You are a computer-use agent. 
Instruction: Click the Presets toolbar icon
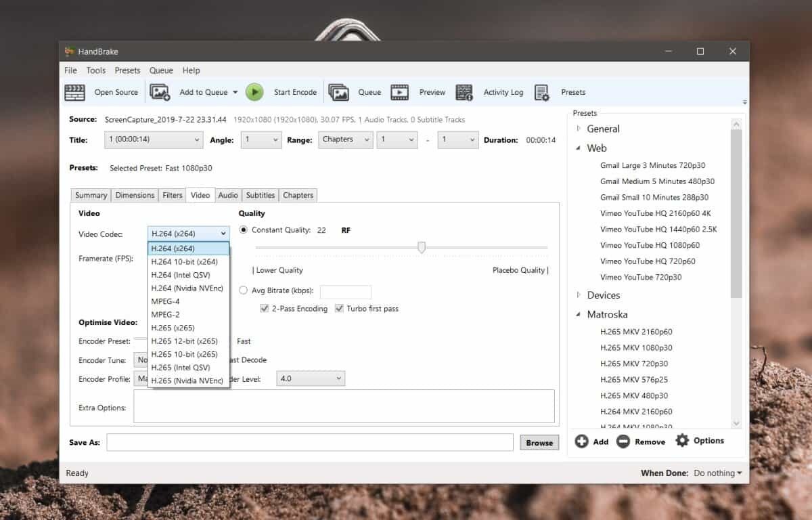(x=542, y=92)
